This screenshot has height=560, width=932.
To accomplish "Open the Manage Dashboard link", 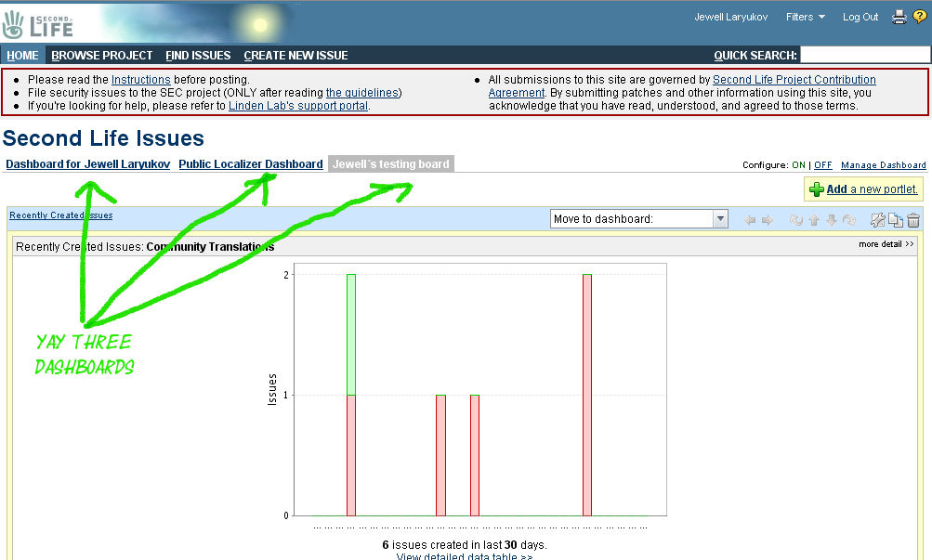I will [x=883, y=165].
